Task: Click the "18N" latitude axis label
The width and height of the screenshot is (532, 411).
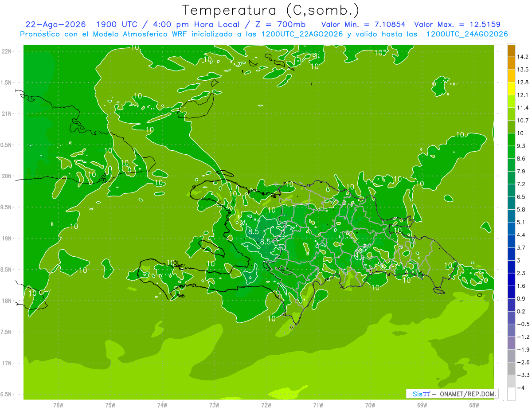Action: [7, 301]
